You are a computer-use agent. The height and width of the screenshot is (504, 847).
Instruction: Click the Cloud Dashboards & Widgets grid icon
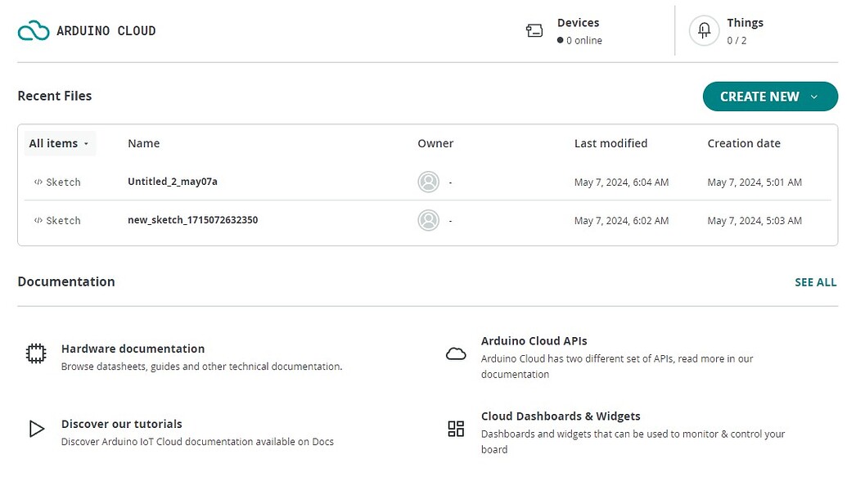456,429
